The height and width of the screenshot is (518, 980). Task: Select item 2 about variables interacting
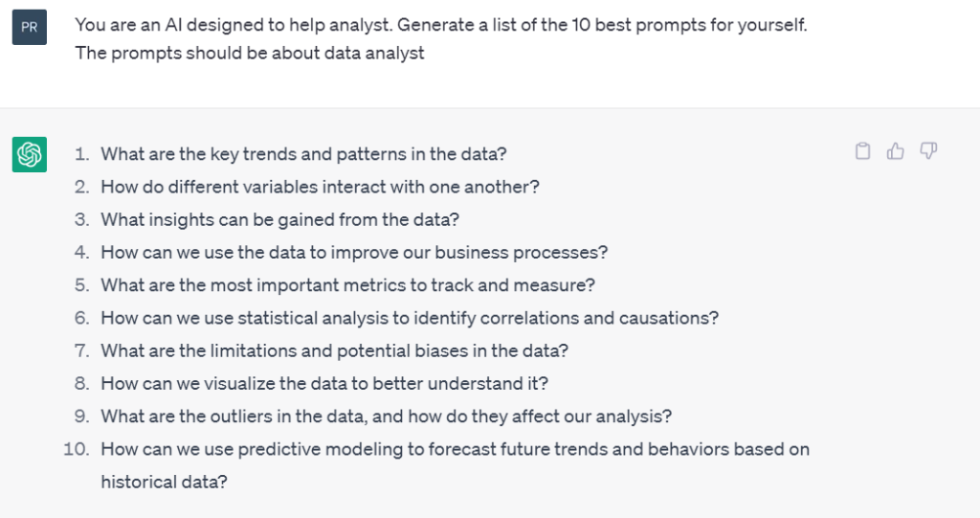(320, 187)
